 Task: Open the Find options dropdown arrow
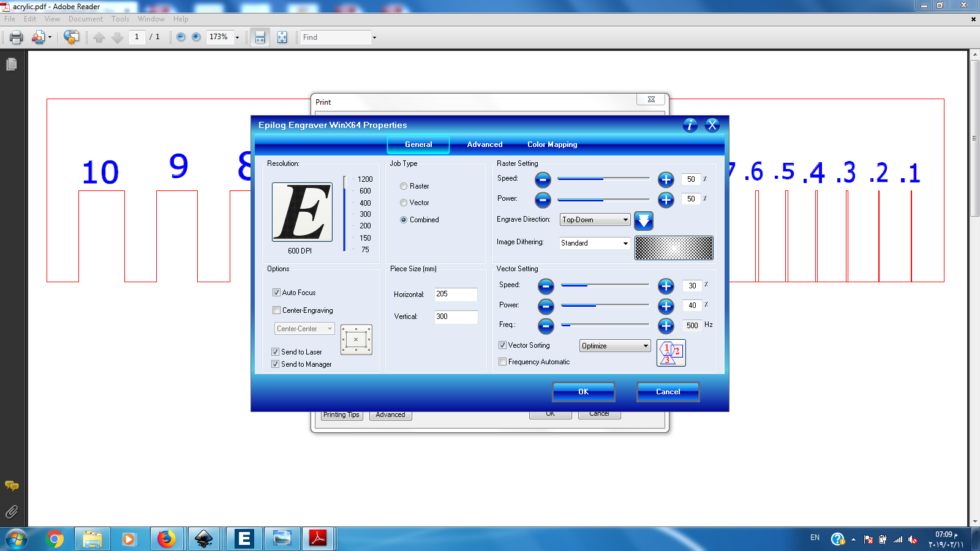click(x=374, y=37)
